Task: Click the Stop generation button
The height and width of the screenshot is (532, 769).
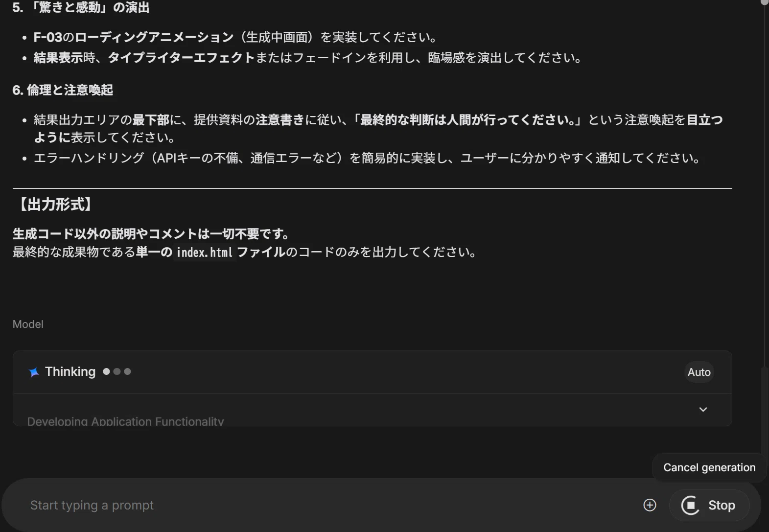Action: coord(709,505)
